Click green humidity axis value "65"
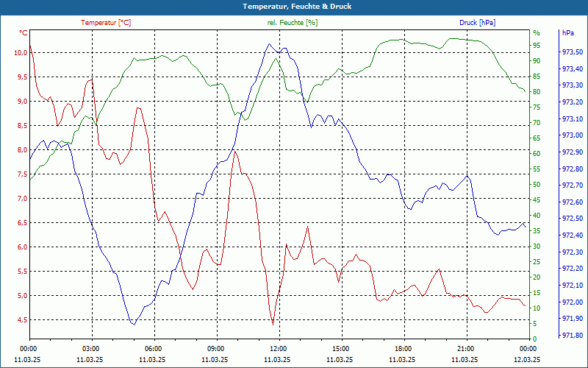Viewport: 588px width, 368px height. [x=537, y=138]
